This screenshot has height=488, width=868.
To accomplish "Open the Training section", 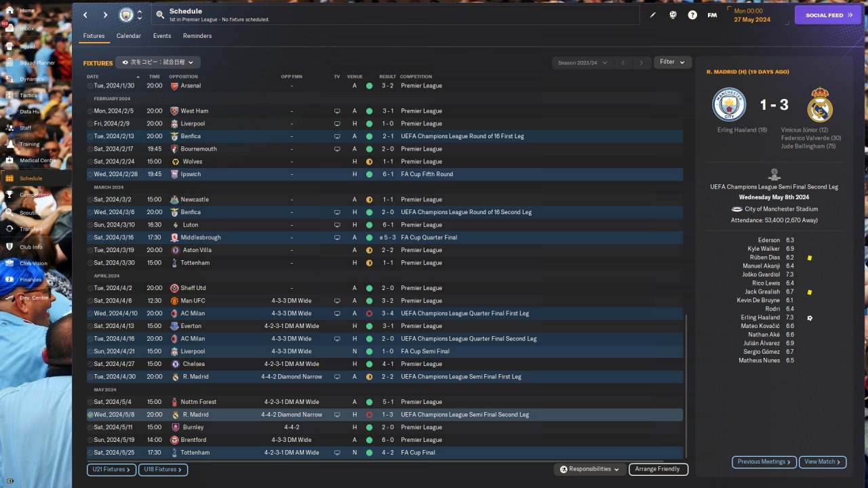I will [x=29, y=144].
